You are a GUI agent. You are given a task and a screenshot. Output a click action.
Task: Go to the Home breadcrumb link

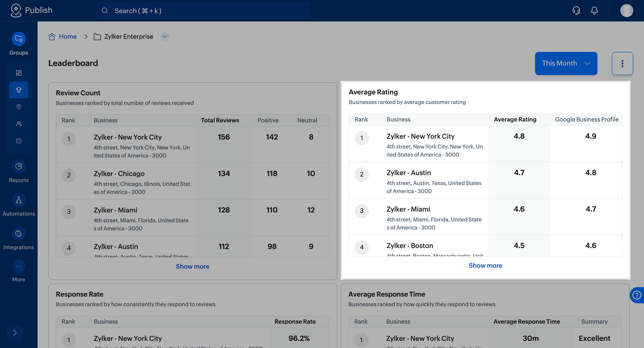[x=68, y=37]
